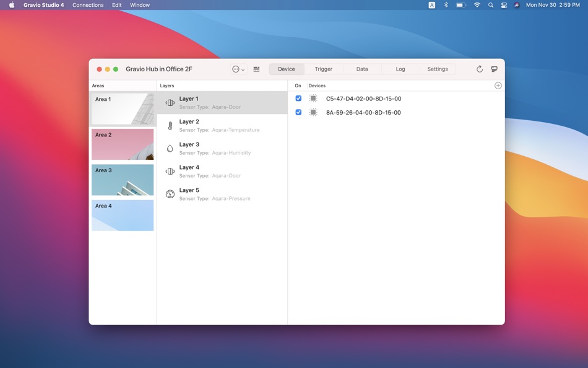
Task: Switch to the Settings tab
Action: point(437,69)
